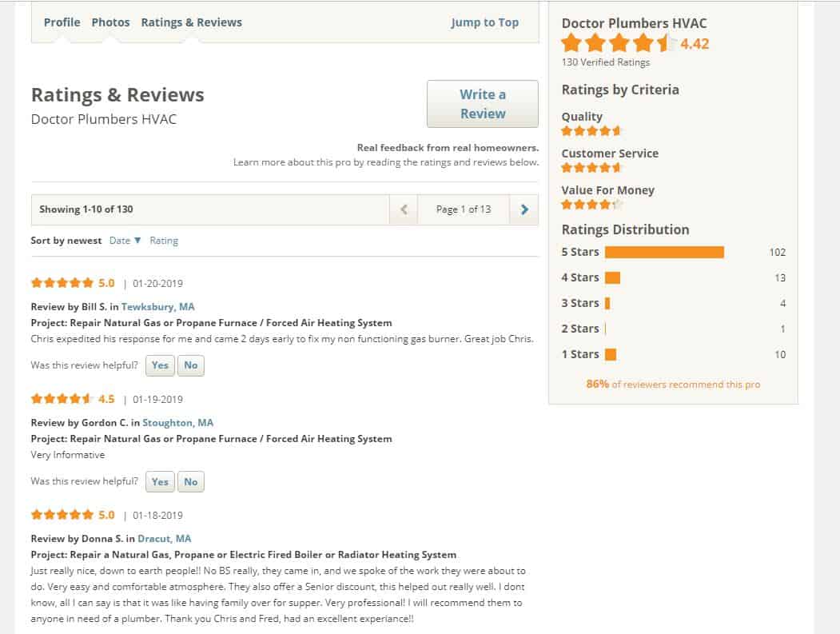
Task: Click the 5 Stars distribution bar
Action: [x=665, y=252]
